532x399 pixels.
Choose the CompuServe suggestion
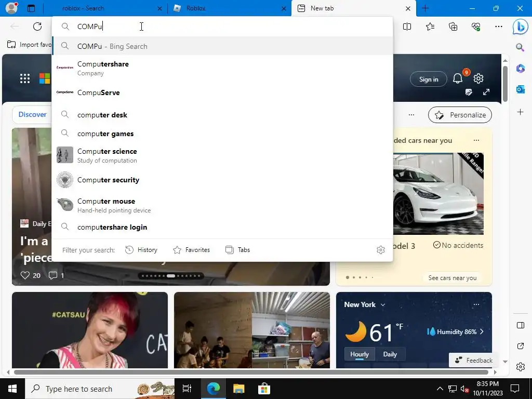222,92
